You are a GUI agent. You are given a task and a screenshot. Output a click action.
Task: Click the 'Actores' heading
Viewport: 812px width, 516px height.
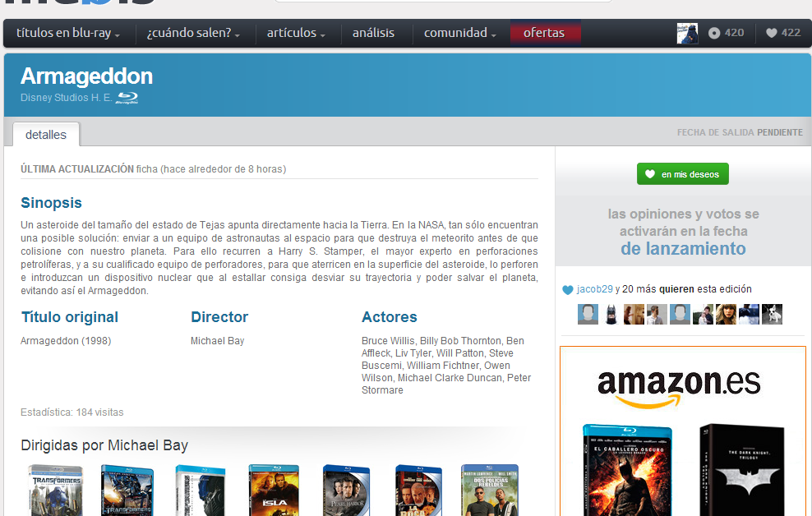point(390,317)
